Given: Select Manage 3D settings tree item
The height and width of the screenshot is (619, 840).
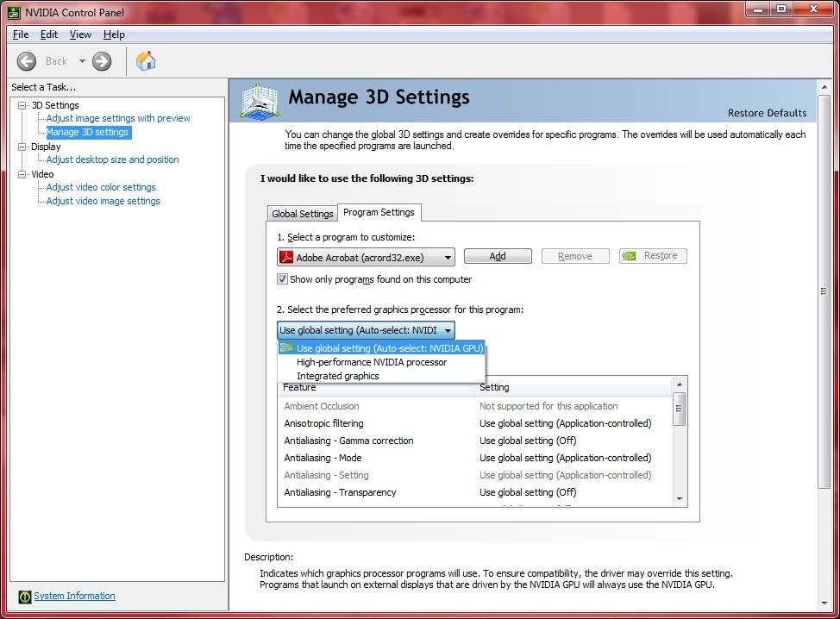Looking at the screenshot, I should (88, 132).
